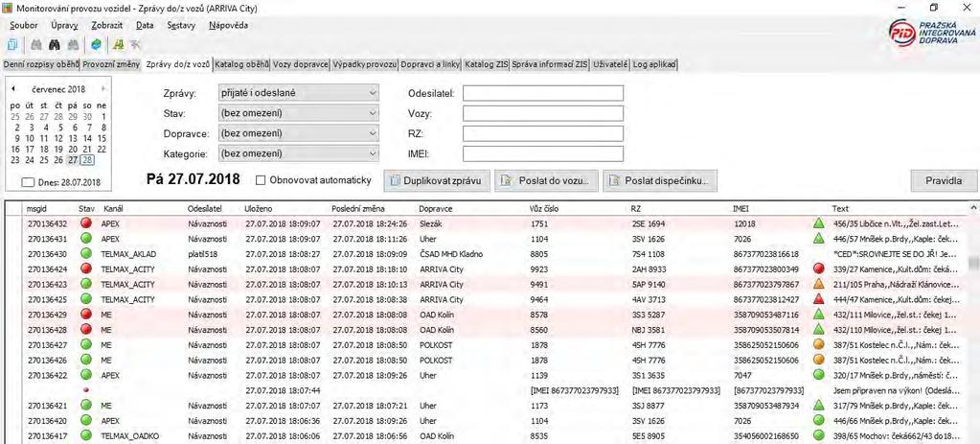The width and height of the screenshot is (980, 444).
Task: Toggle the Dnes: 28.07.2018 checkbox
Action: (x=28, y=182)
